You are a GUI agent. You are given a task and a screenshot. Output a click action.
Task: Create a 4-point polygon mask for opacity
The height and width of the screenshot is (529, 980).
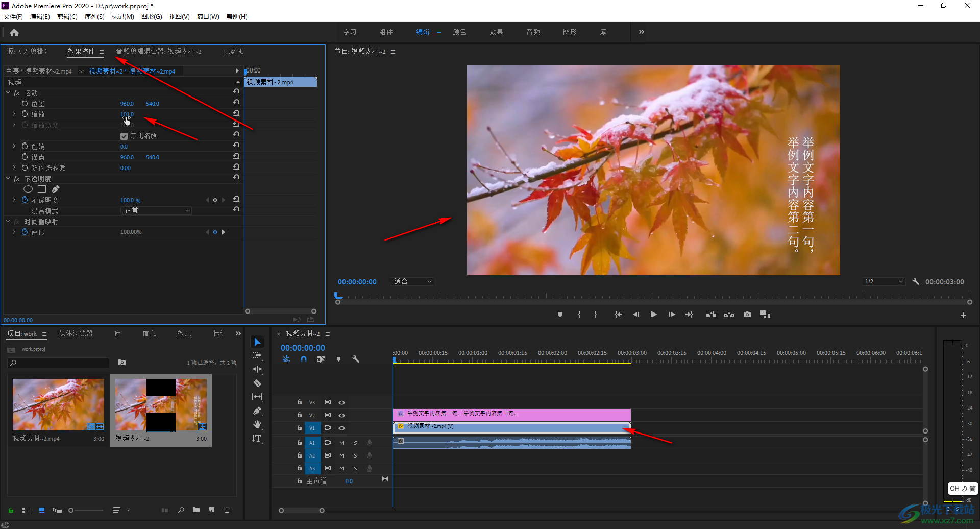pos(42,189)
